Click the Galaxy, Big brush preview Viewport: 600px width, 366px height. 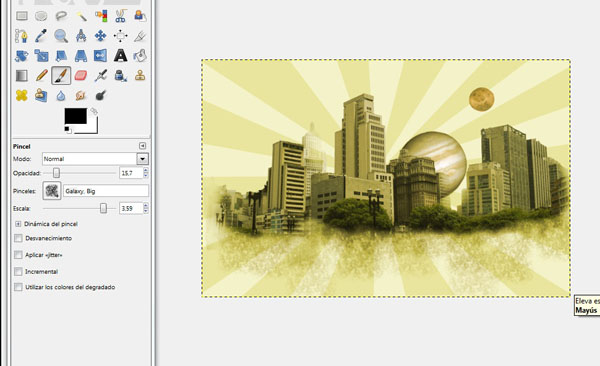pyautogui.click(x=52, y=191)
